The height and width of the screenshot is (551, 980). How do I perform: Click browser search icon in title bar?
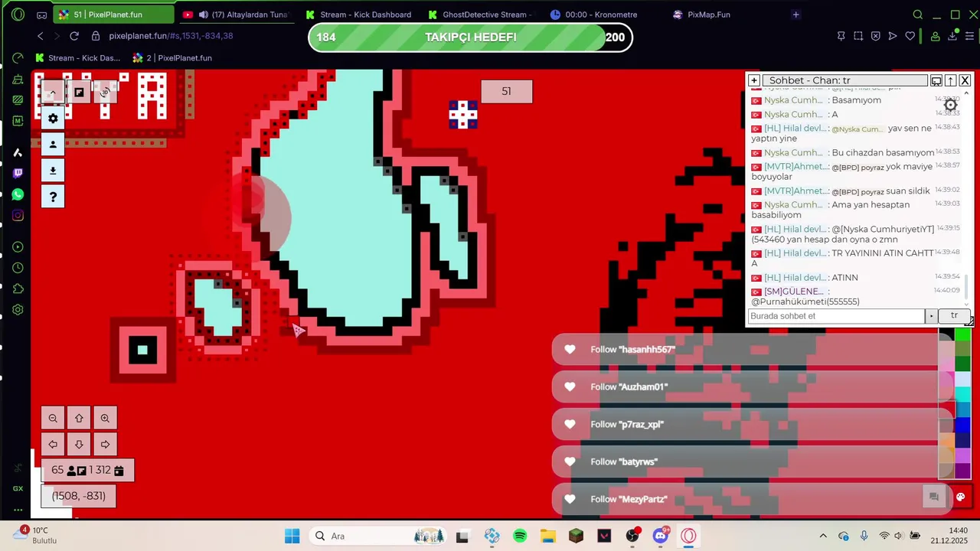coord(918,15)
